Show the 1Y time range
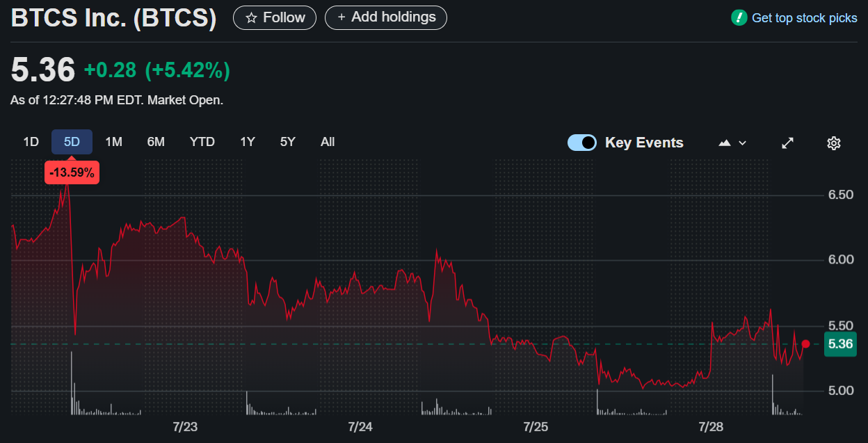 click(248, 142)
